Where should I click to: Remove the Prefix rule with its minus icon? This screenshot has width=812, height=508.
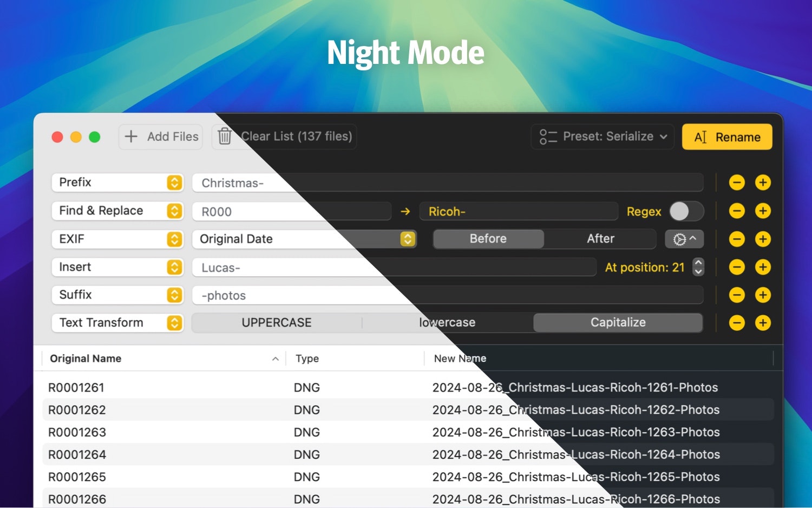737,183
